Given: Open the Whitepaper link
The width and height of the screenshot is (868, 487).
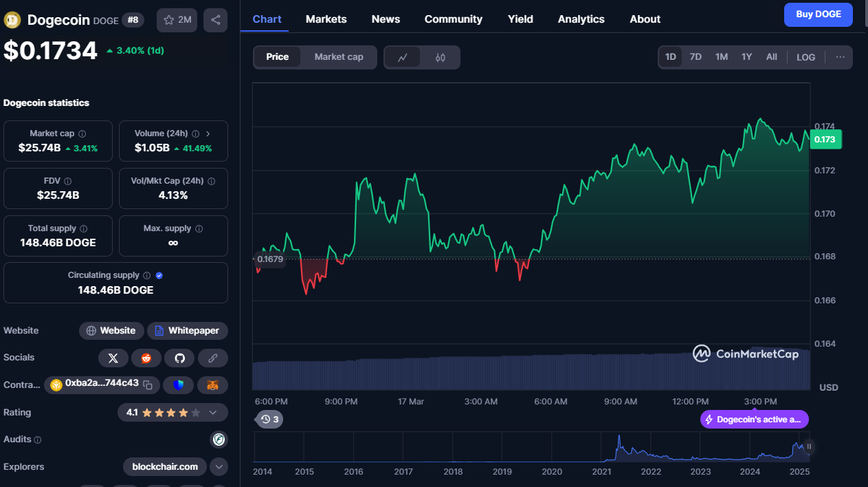Looking at the screenshot, I should click(x=188, y=331).
